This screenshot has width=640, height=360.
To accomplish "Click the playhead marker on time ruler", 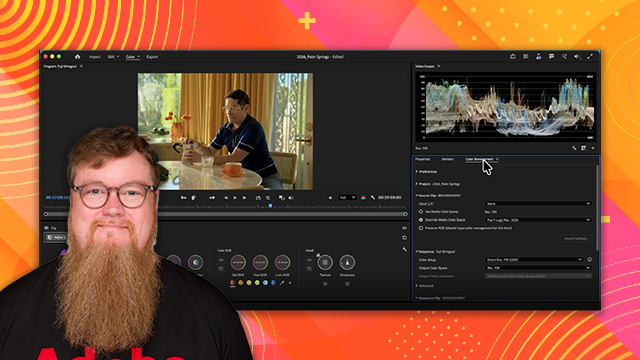I will (x=270, y=206).
